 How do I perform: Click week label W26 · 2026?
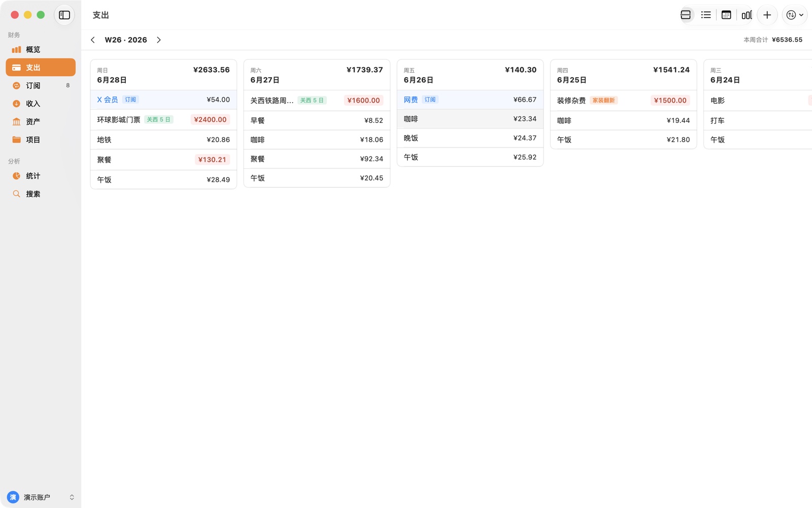[x=126, y=40]
